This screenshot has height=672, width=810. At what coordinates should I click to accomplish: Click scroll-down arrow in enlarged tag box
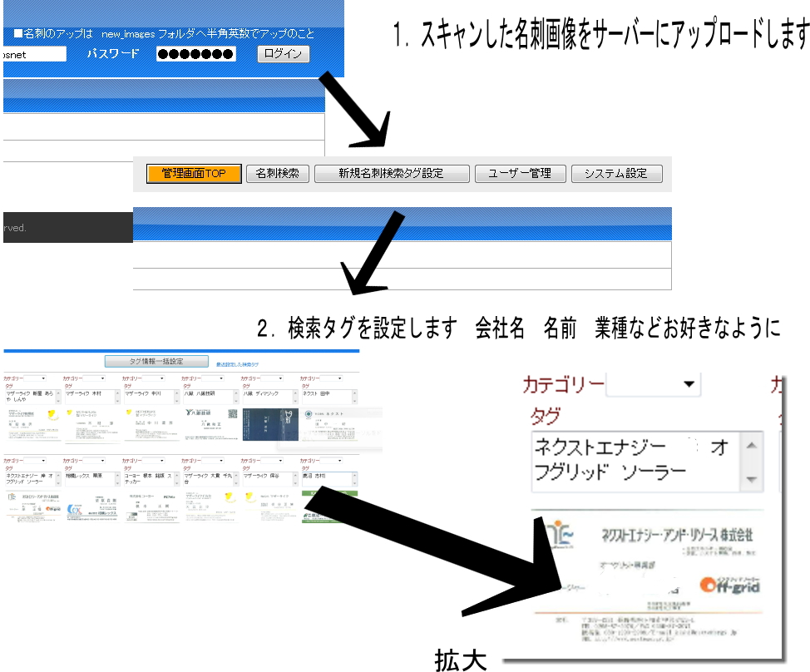pos(752,479)
